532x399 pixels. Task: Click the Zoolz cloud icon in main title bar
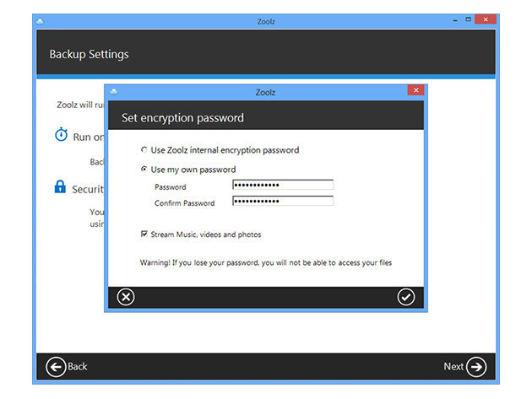[42, 20]
